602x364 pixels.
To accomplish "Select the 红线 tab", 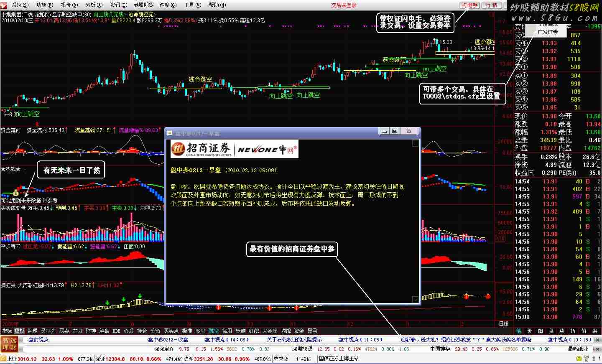I will tap(254, 331).
